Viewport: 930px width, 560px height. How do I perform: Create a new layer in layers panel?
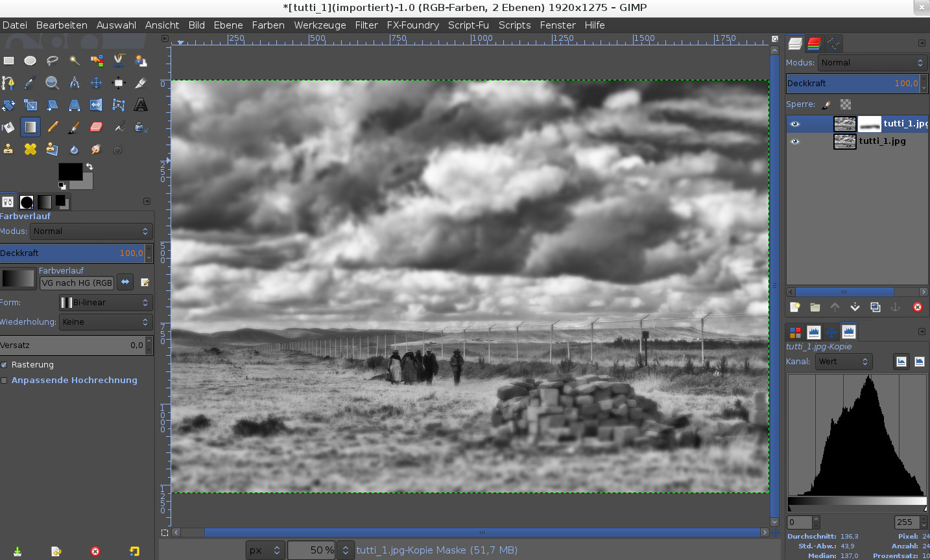(x=795, y=307)
